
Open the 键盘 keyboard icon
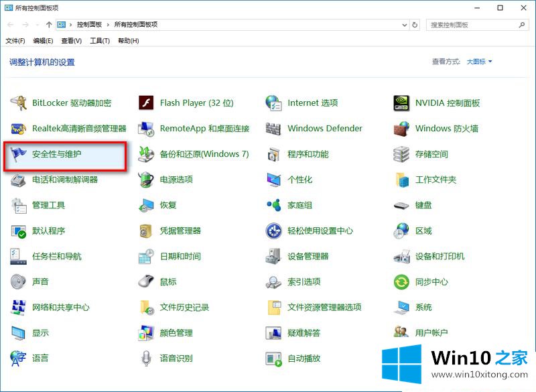(401, 206)
